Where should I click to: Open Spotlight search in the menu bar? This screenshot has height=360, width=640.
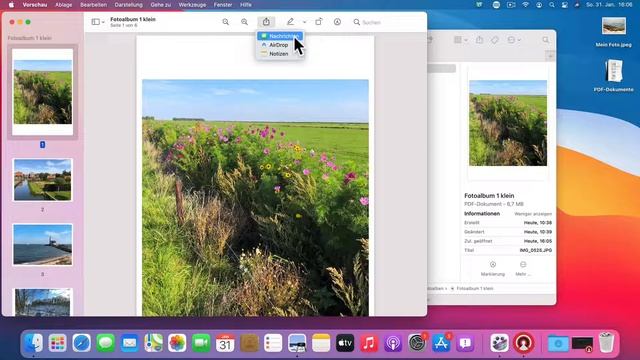pyautogui.click(x=551, y=5)
